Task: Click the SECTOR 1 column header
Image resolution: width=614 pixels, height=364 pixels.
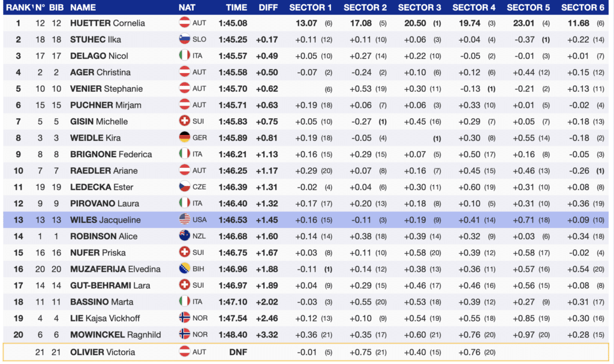Action: point(310,7)
